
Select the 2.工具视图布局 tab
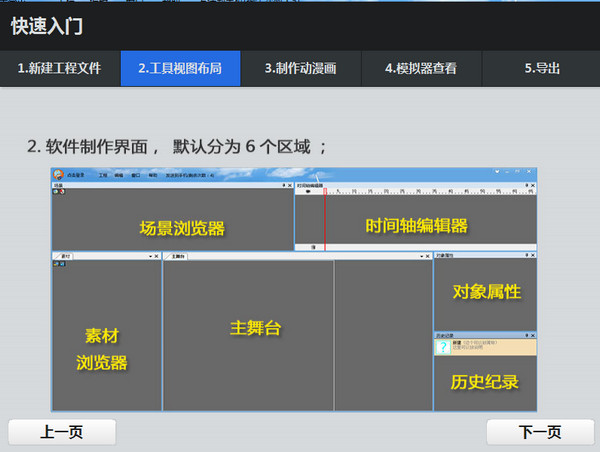[x=180, y=69]
